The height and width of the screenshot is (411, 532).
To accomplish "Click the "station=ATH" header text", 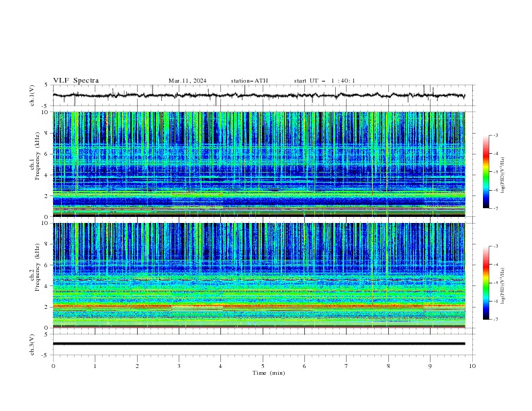I will coord(249,81).
